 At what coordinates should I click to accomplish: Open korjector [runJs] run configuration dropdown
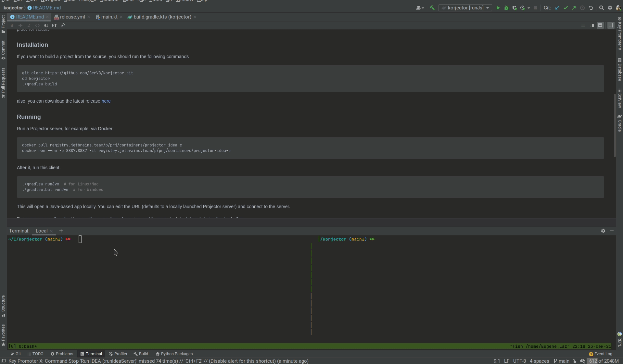pyautogui.click(x=465, y=8)
